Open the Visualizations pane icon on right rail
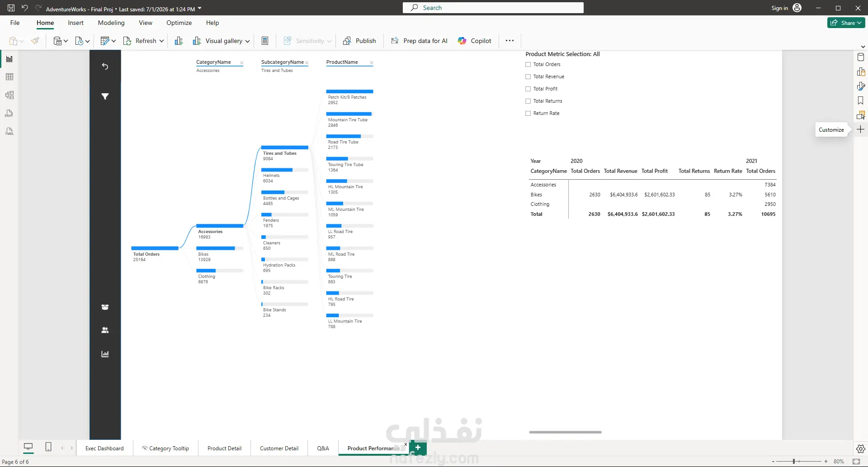868x467 pixels. coord(861,71)
